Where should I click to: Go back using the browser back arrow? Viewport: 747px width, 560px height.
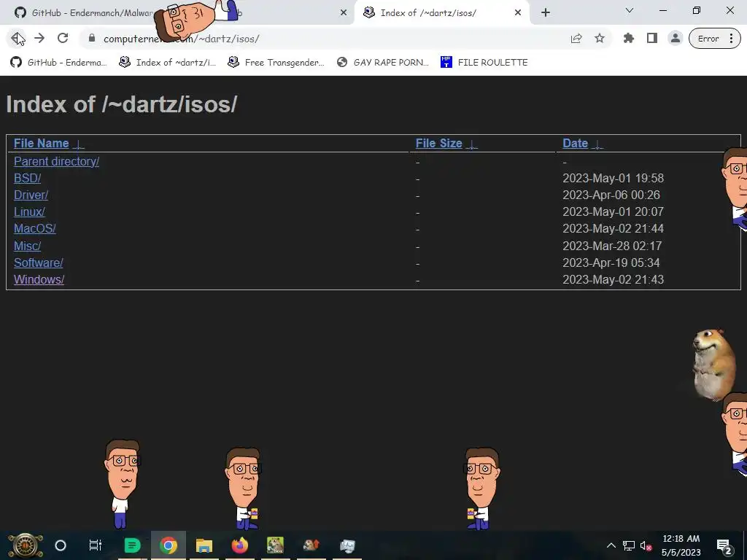pyautogui.click(x=18, y=39)
